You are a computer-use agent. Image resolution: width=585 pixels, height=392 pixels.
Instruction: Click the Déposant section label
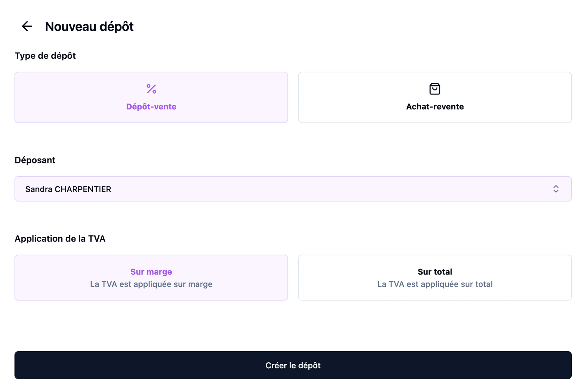click(x=35, y=160)
